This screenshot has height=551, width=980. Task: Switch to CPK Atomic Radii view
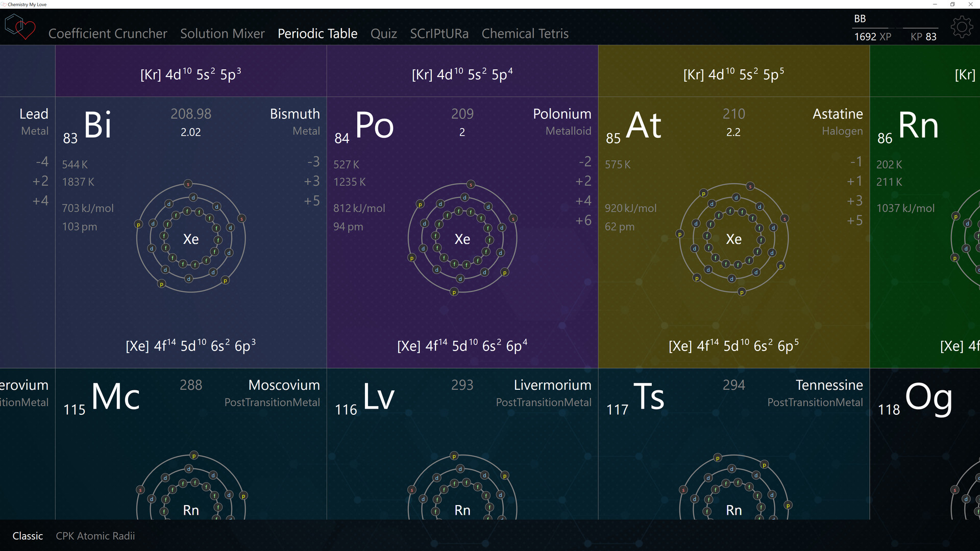[x=95, y=536]
